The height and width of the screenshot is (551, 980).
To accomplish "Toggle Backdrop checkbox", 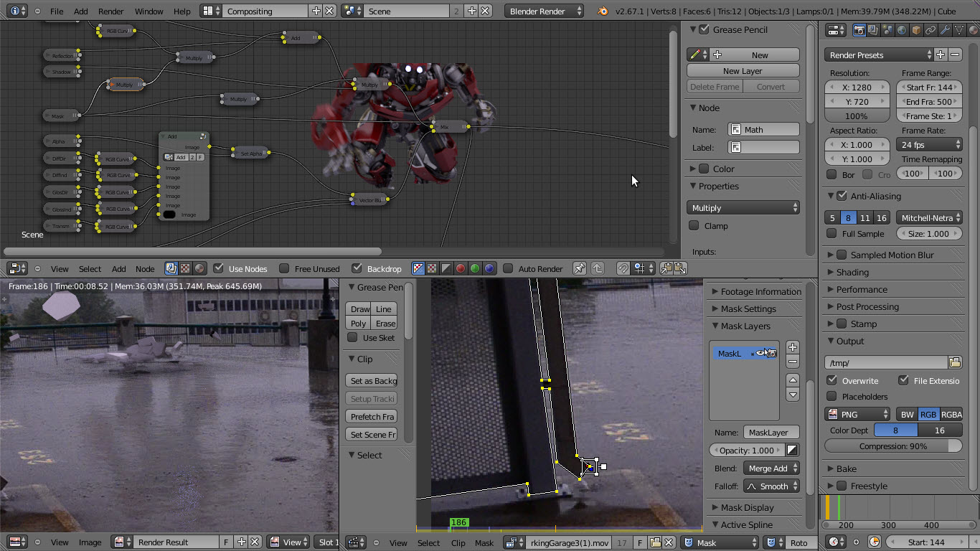I will [357, 268].
